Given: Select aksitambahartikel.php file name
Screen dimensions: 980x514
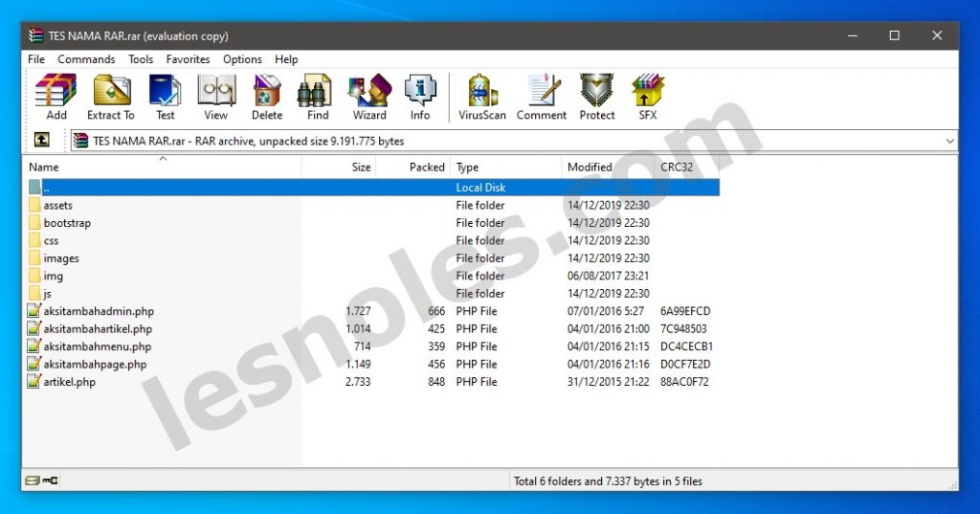Looking at the screenshot, I should coord(98,329).
